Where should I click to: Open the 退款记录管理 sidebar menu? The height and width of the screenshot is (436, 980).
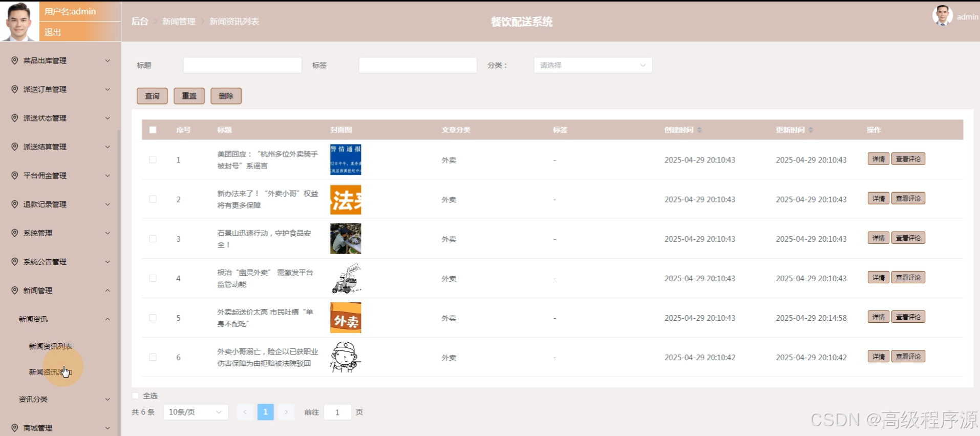click(x=60, y=204)
